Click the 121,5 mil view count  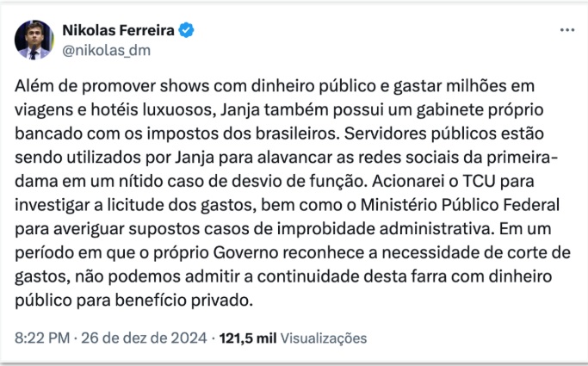click(248, 338)
